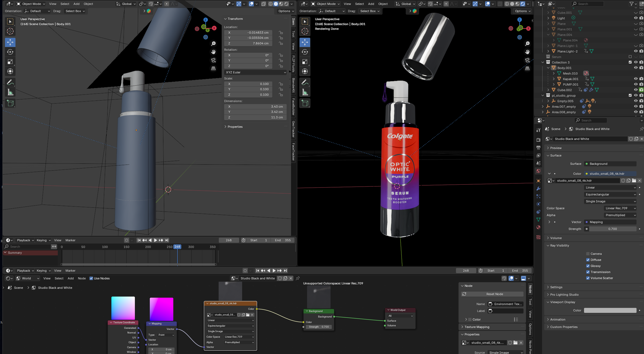This screenshot has height=354, width=644.
Task: Click the Viewport Display color swatch
Action: (x=610, y=310)
